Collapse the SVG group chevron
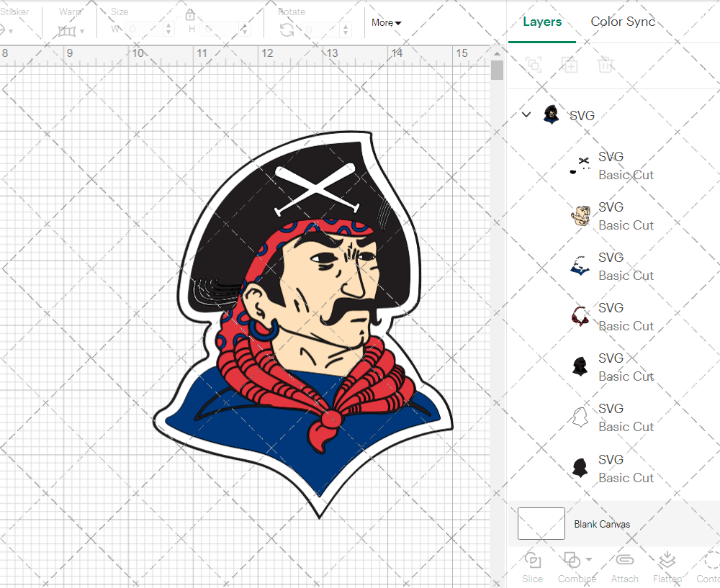The image size is (720, 588). point(526,114)
